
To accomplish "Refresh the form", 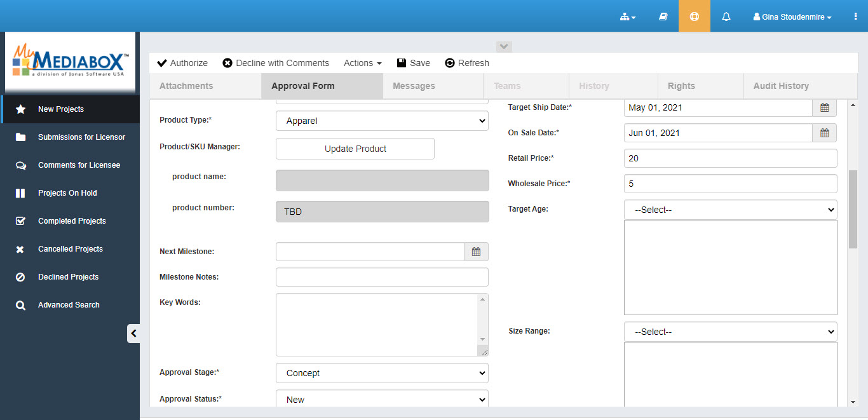I will pos(467,63).
